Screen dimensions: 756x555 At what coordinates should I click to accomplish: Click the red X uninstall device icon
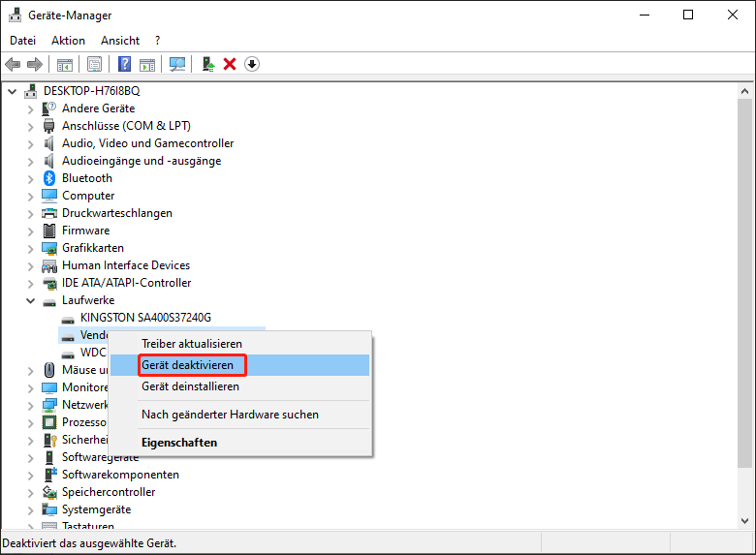230,64
